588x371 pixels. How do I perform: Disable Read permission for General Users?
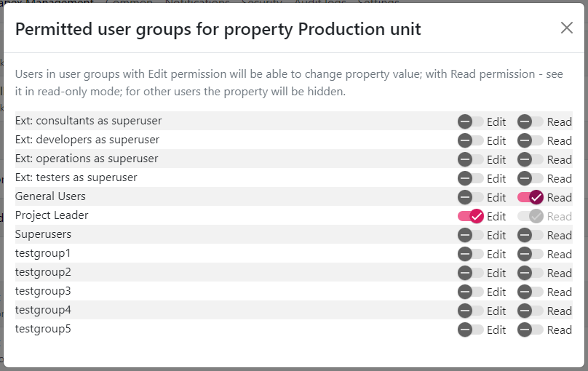531,197
